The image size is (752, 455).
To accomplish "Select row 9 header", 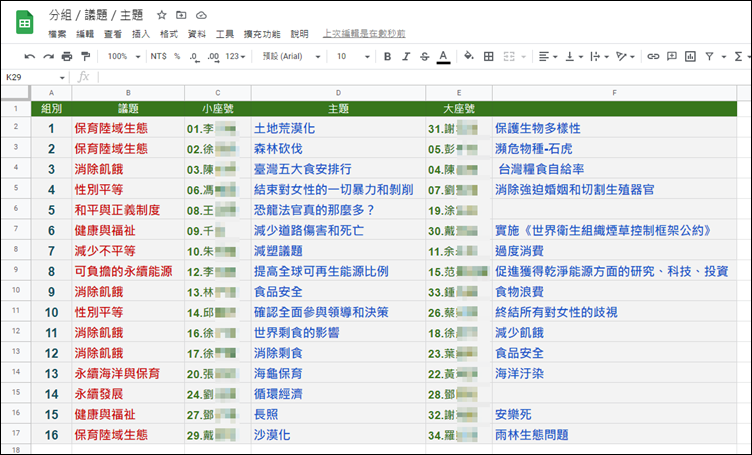I will [x=16, y=271].
